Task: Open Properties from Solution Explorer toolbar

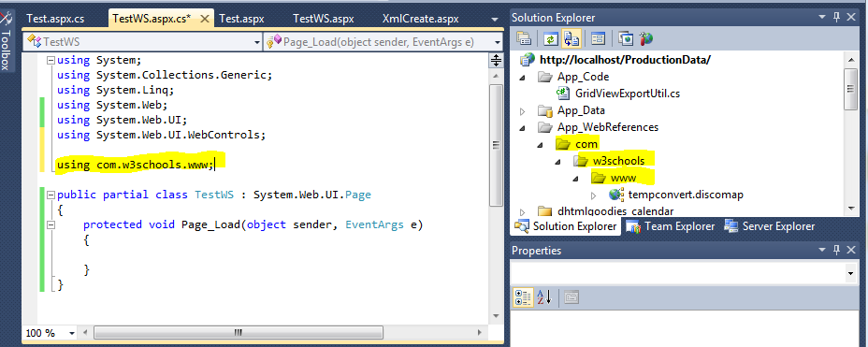Action: pos(523,38)
